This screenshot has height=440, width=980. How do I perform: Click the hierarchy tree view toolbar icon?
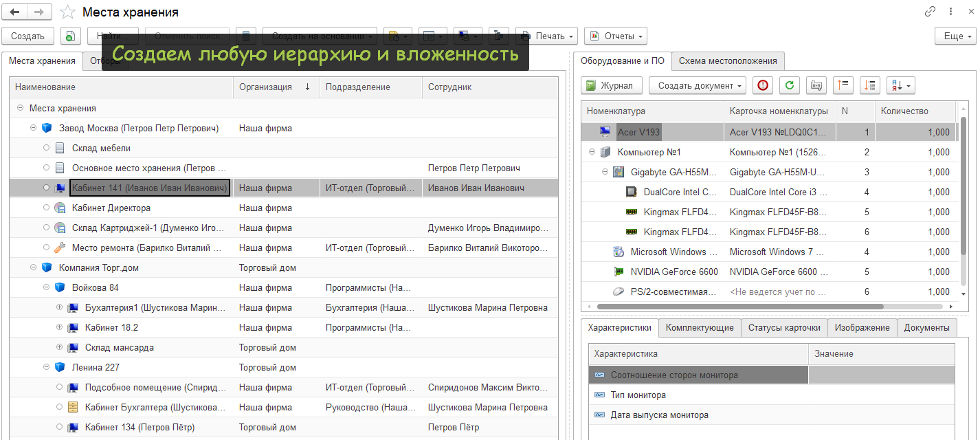pyautogui.click(x=500, y=36)
